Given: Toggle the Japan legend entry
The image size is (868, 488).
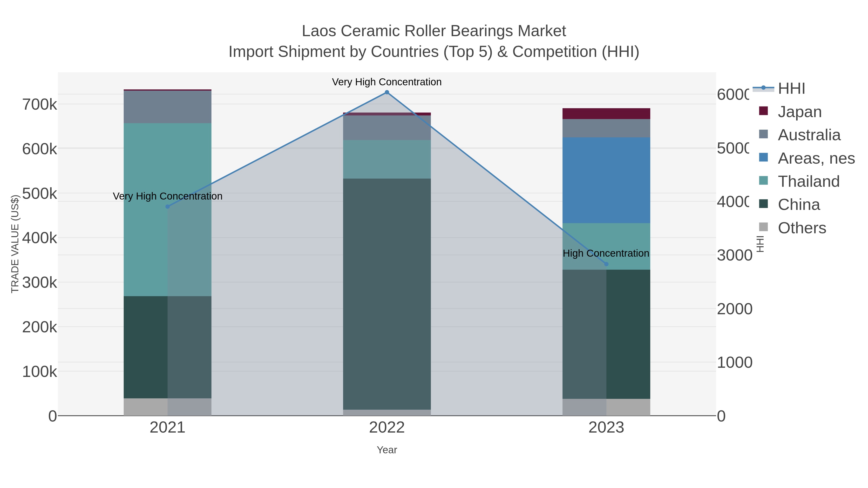Looking at the screenshot, I should click(x=790, y=112).
